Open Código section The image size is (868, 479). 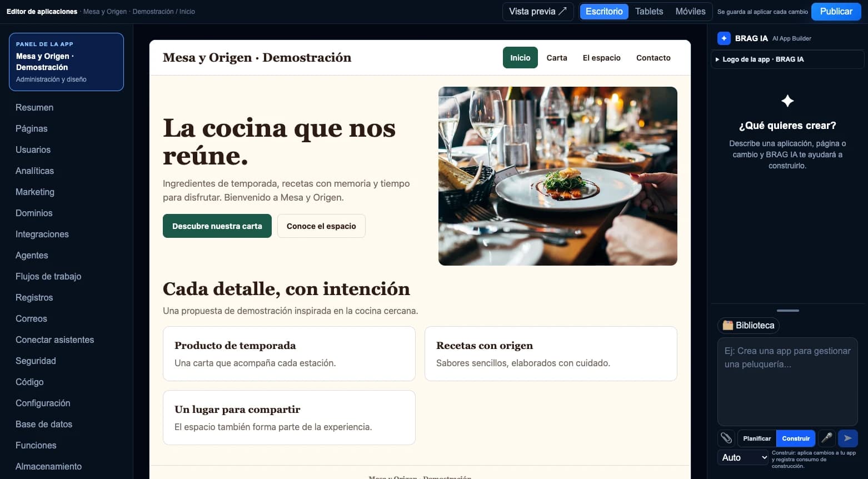click(29, 382)
